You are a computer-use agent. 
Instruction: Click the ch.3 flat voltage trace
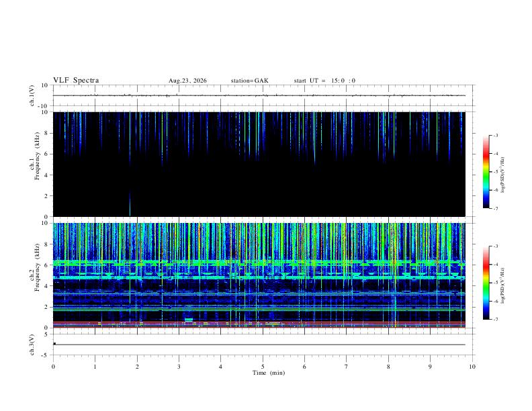click(259, 345)
